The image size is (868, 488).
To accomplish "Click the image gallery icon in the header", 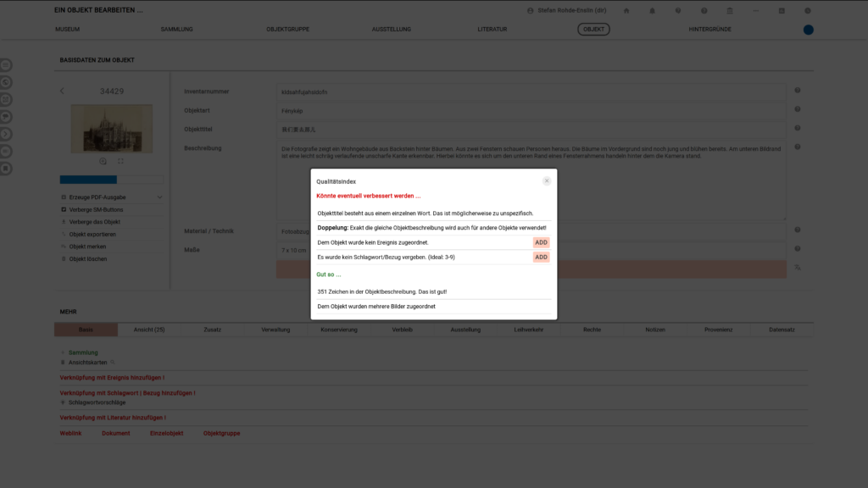I will coord(782,10).
